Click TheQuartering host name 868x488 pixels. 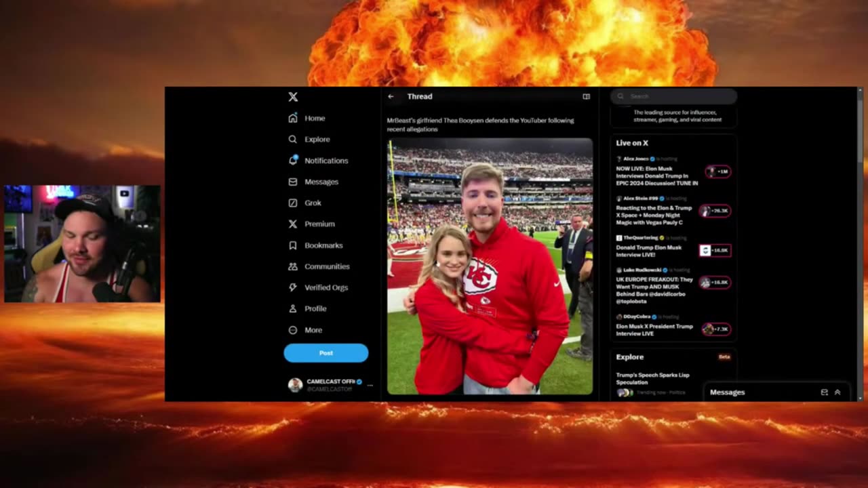[640, 238]
